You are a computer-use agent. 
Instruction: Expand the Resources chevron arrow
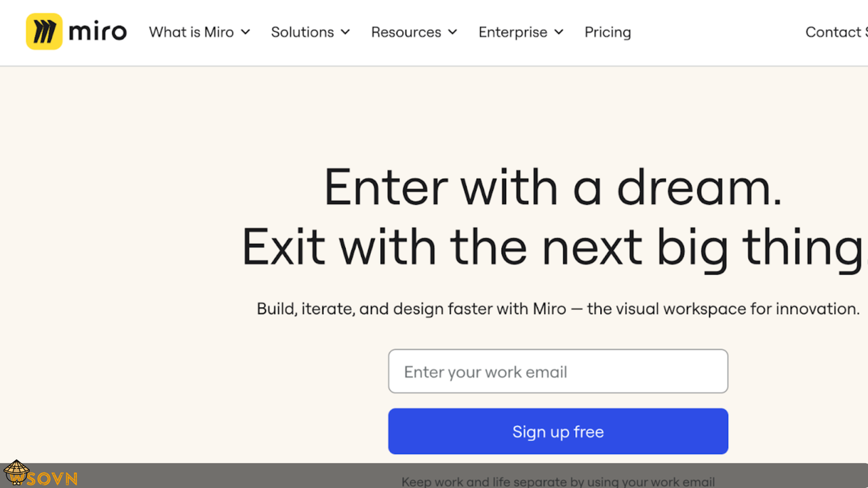click(x=452, y=32)
